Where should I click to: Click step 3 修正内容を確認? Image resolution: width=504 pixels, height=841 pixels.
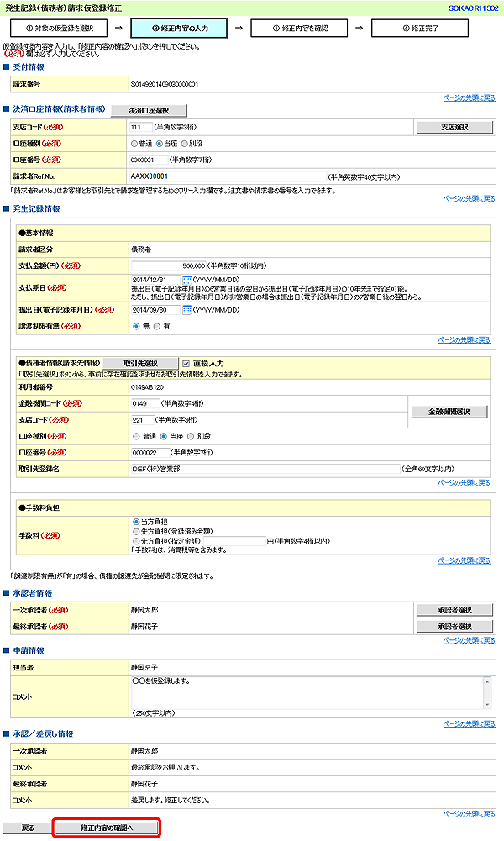299,29
